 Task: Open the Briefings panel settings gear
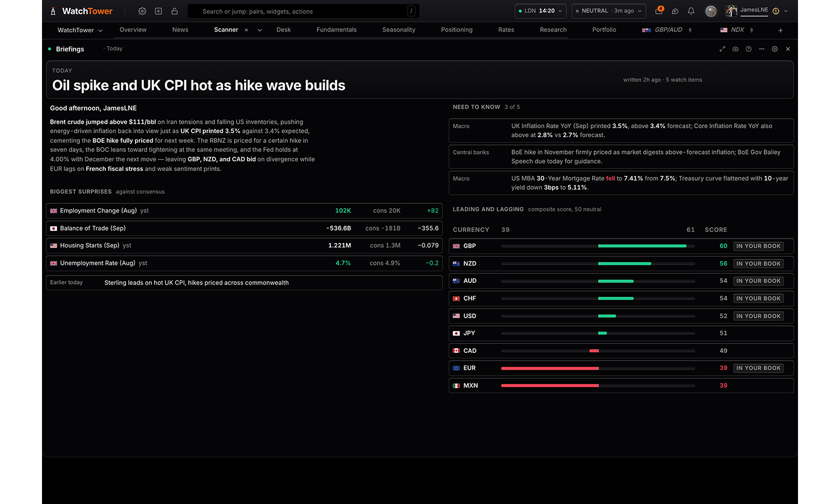pyautogui.click(x=775, y=49)
